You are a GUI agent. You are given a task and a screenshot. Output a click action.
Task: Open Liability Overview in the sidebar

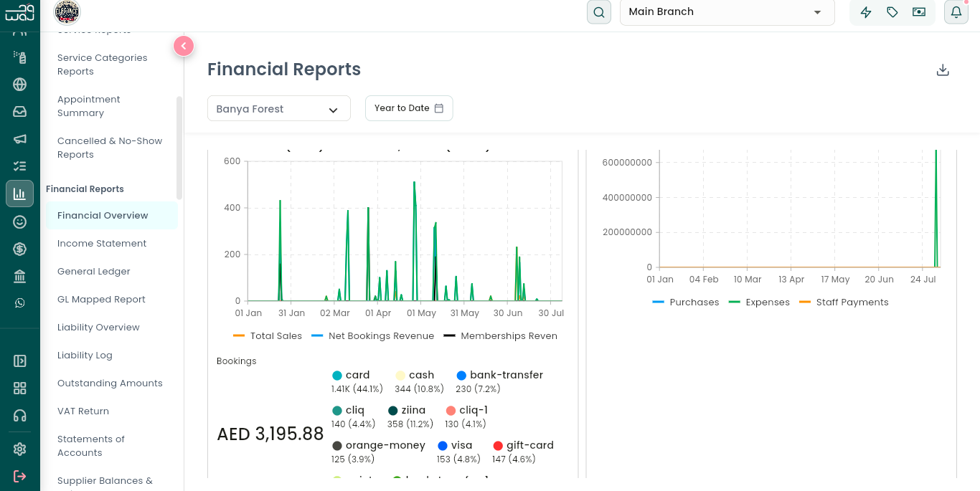coord(98,328)
